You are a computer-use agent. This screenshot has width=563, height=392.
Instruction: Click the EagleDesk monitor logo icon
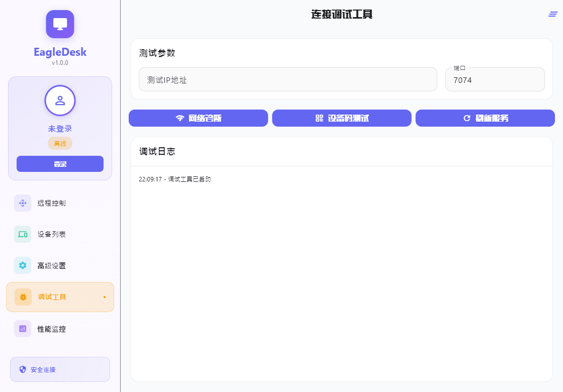click(x=60, y=24)
